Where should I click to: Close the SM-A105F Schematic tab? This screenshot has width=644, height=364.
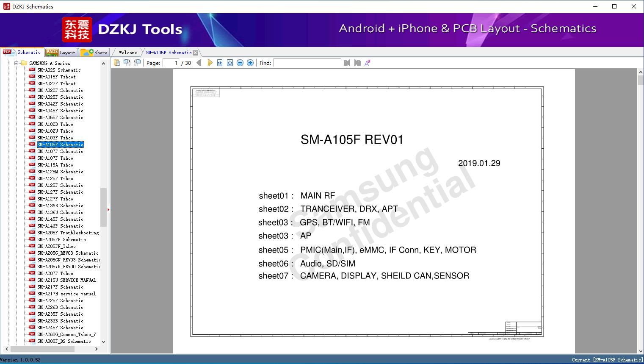pos(196,53)
